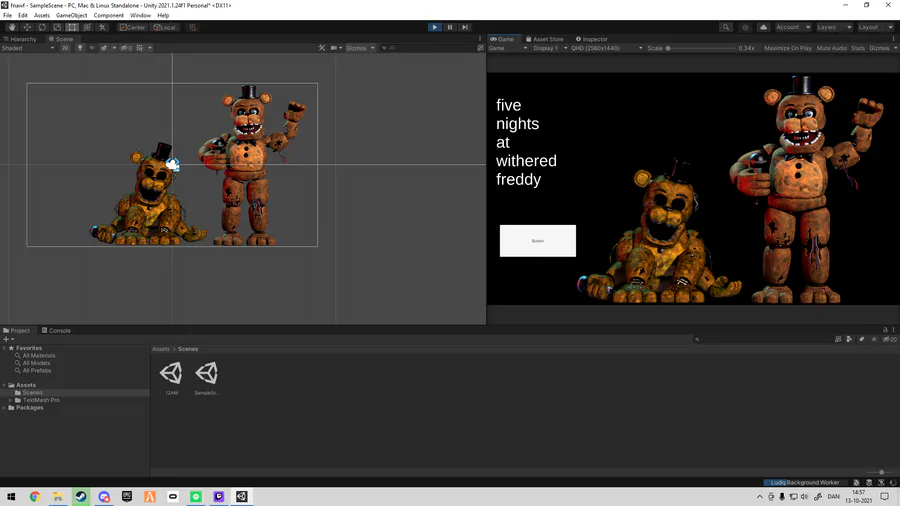Open the Layers dropdown

tap(833, 27)
